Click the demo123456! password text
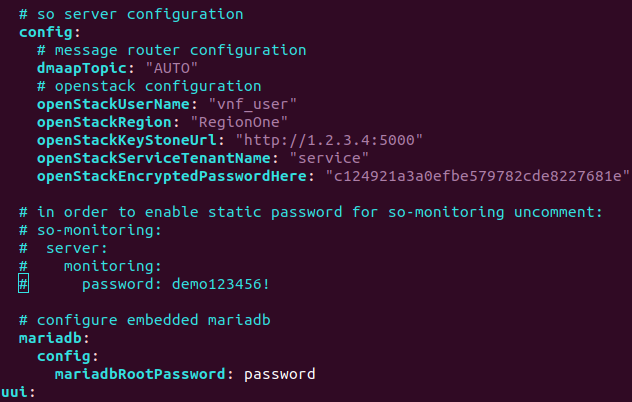This screenshot has height=402, width=632. [220, 284]
